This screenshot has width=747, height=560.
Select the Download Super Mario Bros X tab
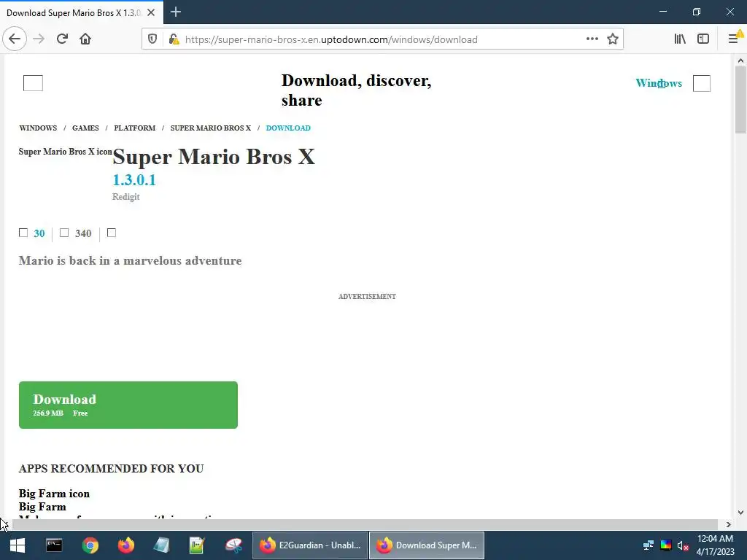tap(81, 12)
